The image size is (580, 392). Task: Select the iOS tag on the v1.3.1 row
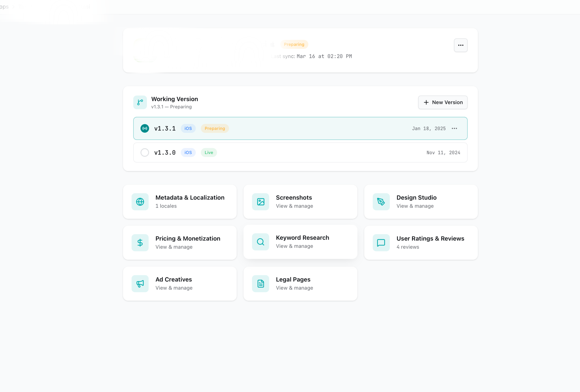188,128
